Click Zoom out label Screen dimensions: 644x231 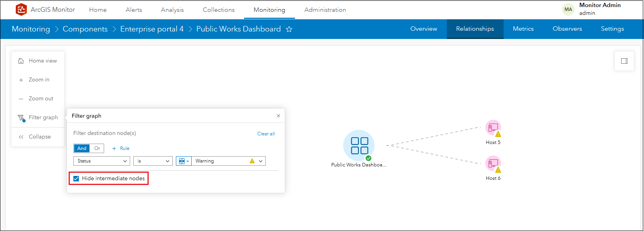pyautogui.click(x=41, y=99)
